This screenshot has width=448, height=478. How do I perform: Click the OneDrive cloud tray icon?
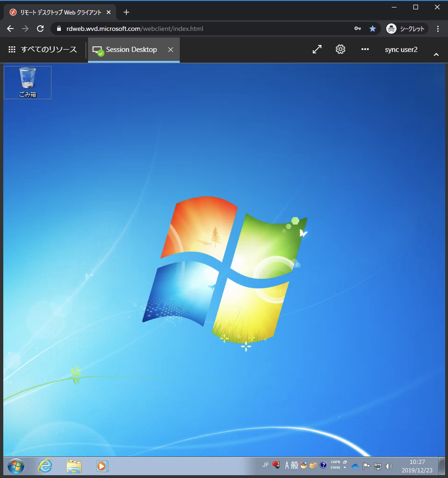coord(355,466)
